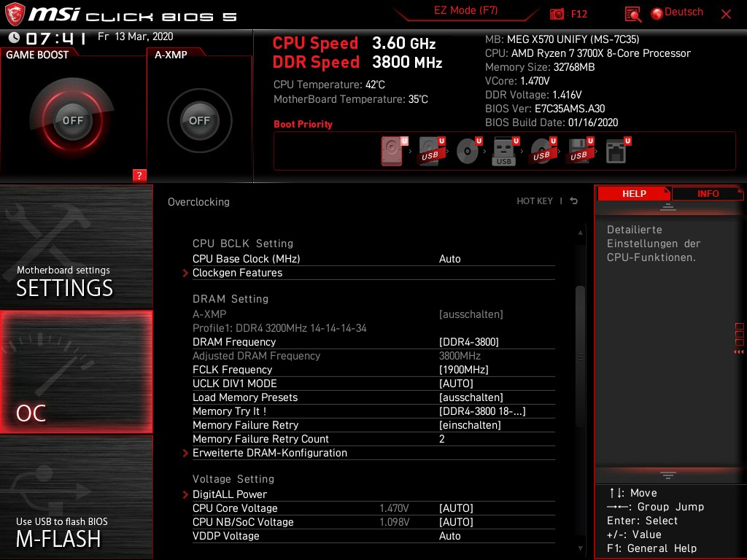
Task: Click the network boot device icon
Action: tap(616, 149)
